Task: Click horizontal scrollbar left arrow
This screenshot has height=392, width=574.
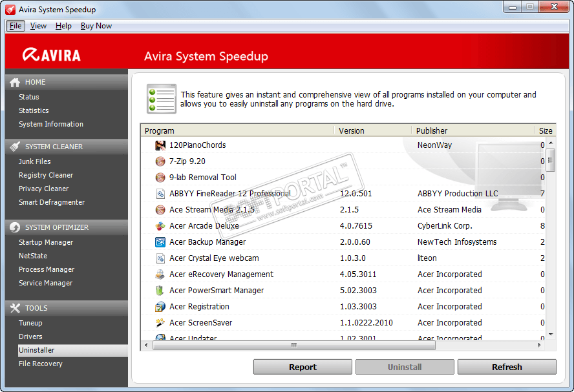Action: point(146,345)
